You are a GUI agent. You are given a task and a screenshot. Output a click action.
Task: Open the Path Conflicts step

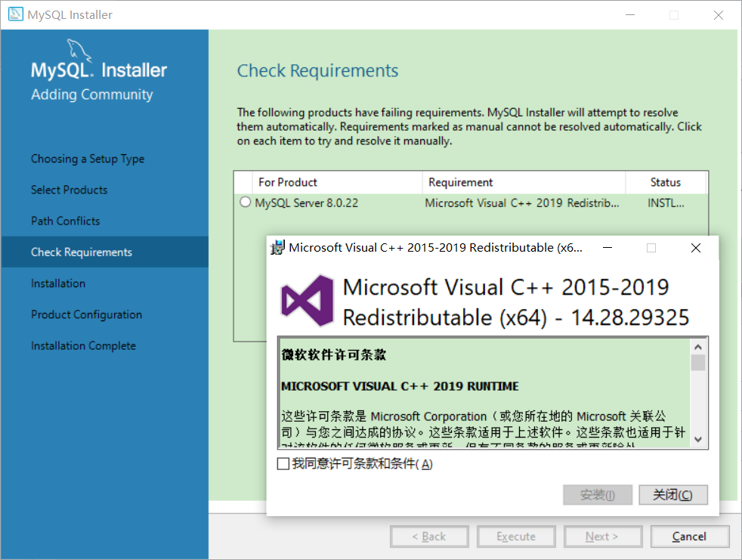(65, 221)
